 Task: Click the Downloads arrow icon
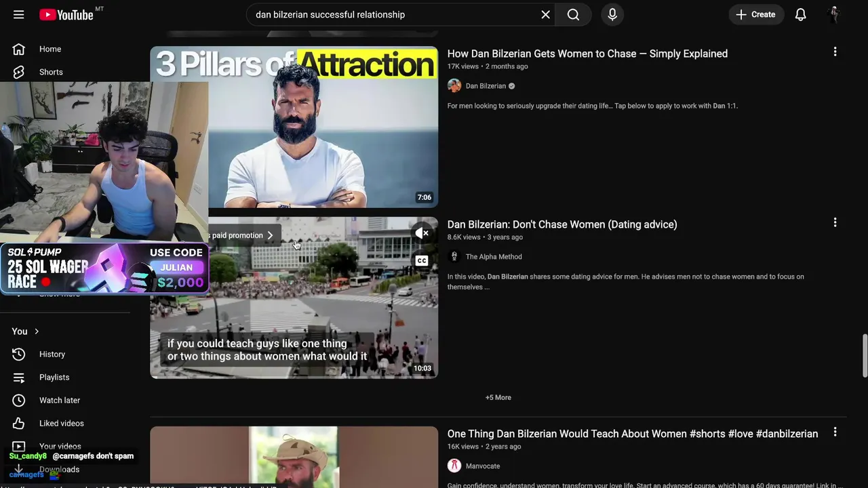click(x=19, y=470)
